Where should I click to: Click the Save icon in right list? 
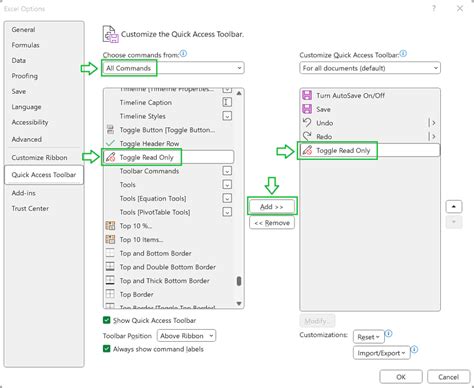coord(307,109)
